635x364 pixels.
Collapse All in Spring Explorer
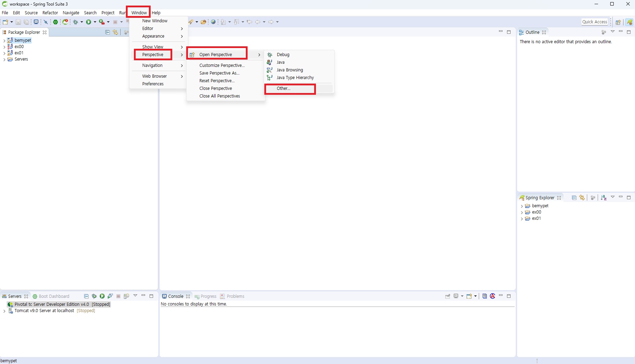pyautogui.click(x=574, y=198)
